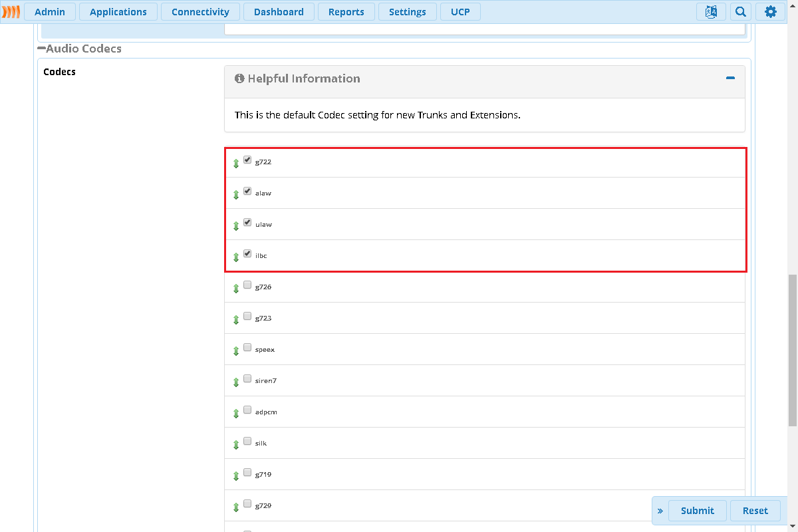Click the Reset button
The image size is (798, 532).
point(755,511)
